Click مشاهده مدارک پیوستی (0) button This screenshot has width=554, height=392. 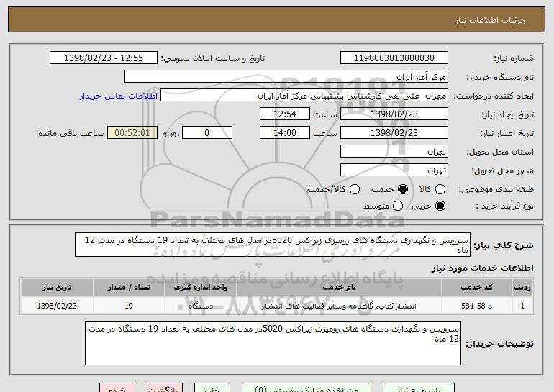pyautogui.click(x=306, y=388)
